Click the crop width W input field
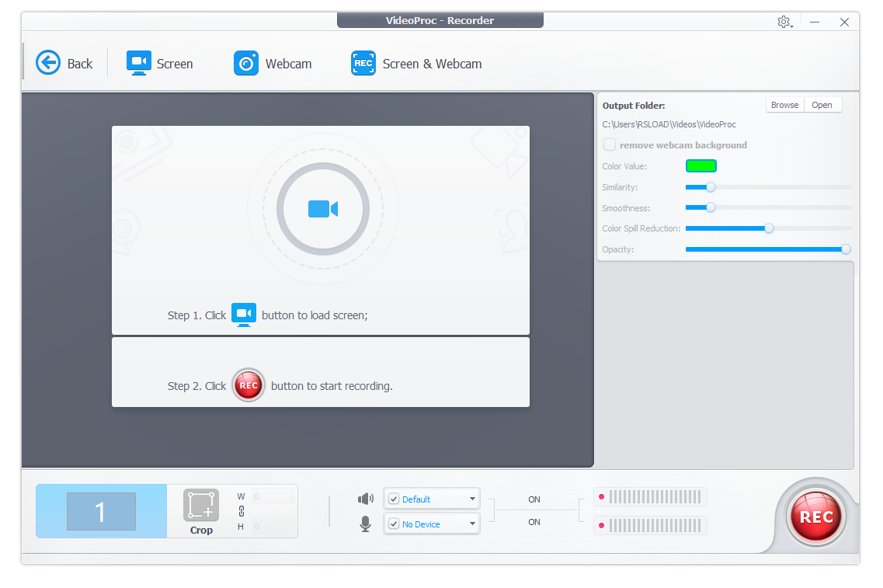Screen dimensions: 883x588 (273, 496)
